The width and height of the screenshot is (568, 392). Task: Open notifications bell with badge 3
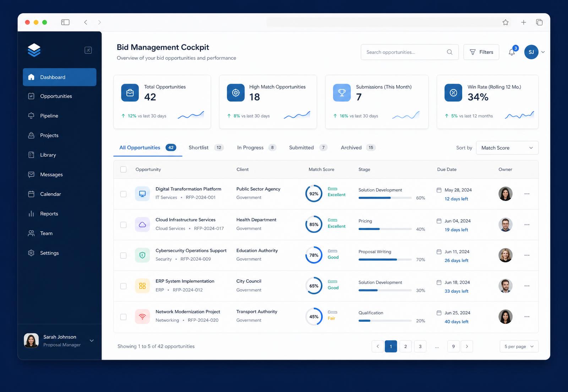point(512,52)
